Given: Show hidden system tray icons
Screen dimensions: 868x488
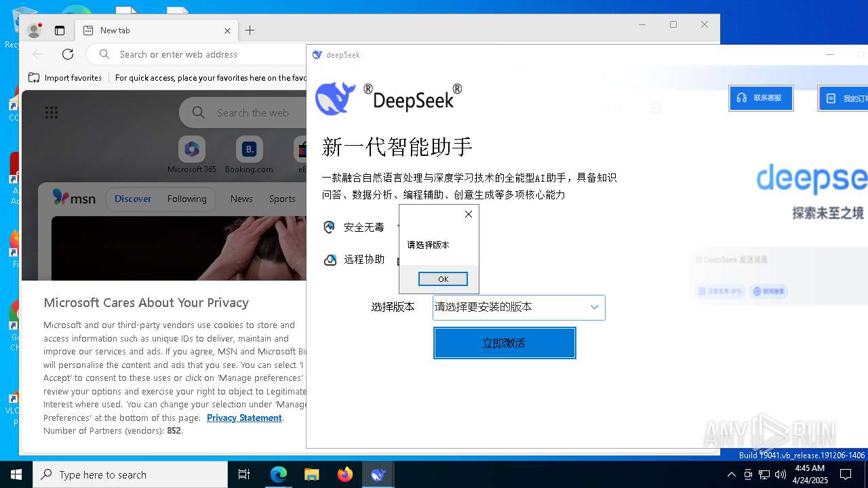Looking at the screenshot, I should pyautogui.click(x=731, y=474).
